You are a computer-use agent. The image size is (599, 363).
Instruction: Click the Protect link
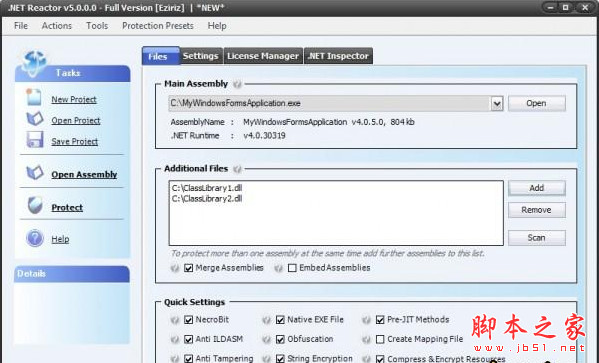coord(67,207)
